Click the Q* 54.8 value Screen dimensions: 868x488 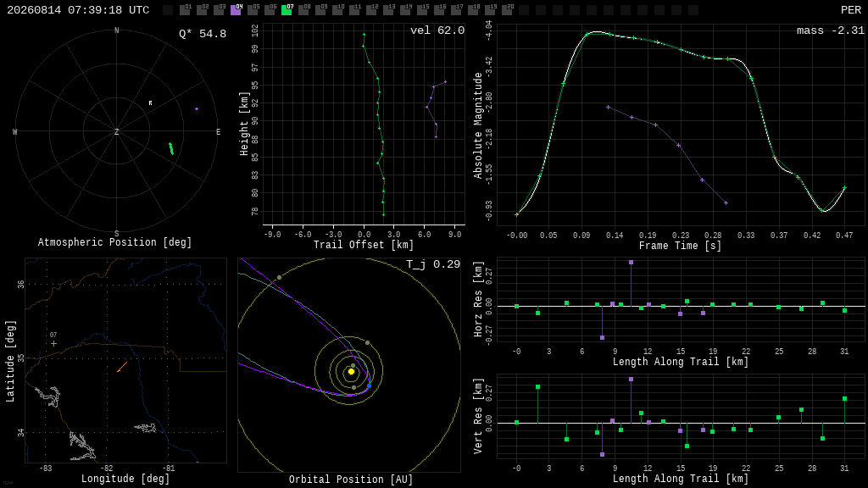pyautogui.click(x=203, y=34)
